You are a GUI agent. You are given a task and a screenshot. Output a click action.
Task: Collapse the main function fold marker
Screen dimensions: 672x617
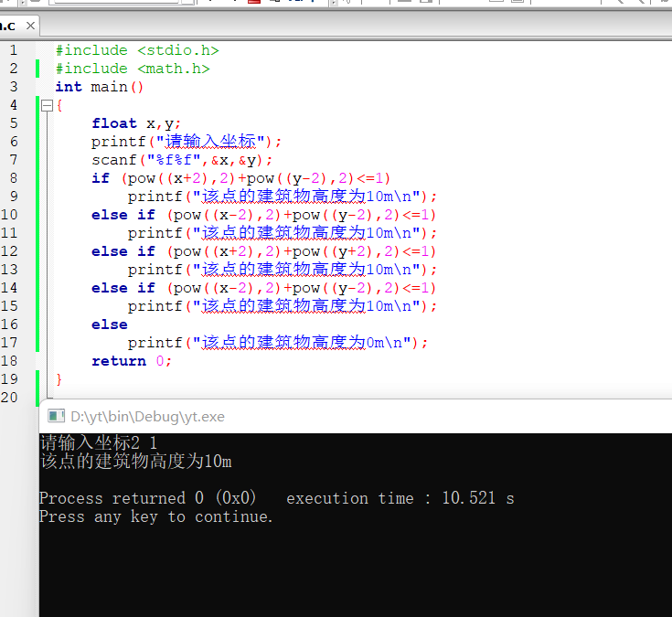pyautogui.click(x=47, y=105)
